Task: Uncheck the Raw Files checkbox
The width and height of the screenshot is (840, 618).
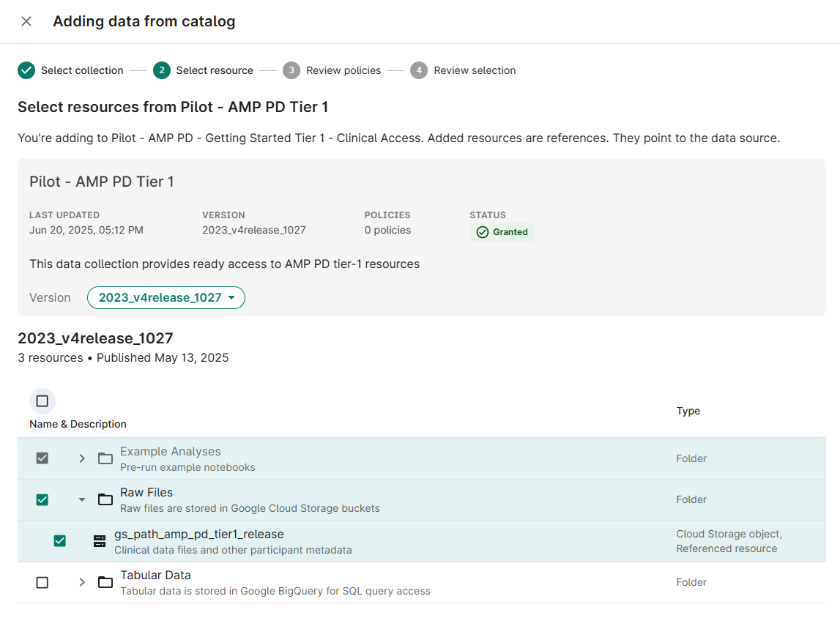Action: (42, 499)
